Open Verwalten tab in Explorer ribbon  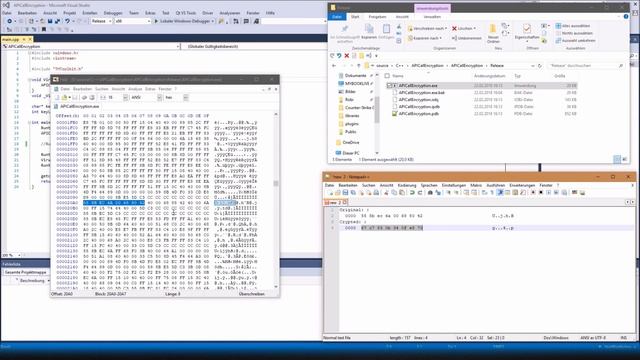[x=432, y=17]
